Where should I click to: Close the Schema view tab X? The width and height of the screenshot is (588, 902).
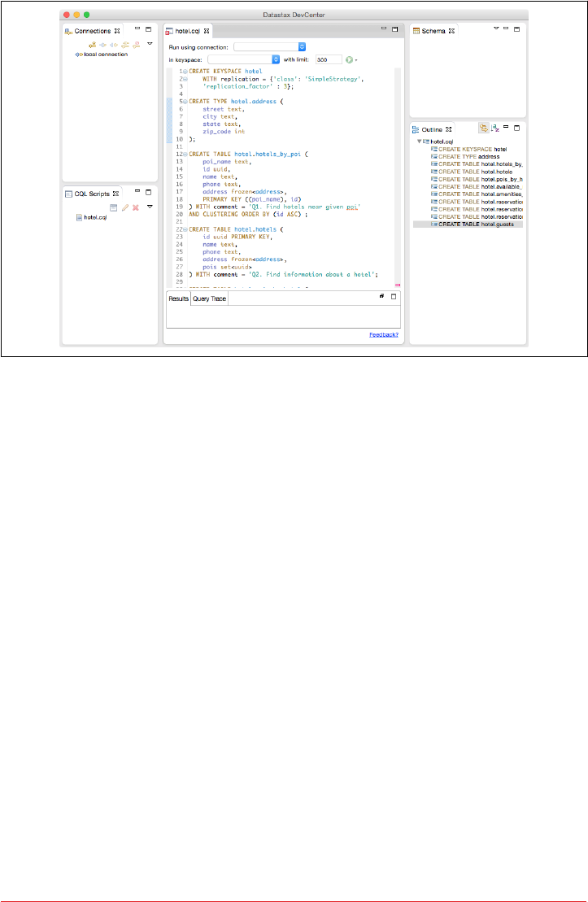click(x=451, y=31)
